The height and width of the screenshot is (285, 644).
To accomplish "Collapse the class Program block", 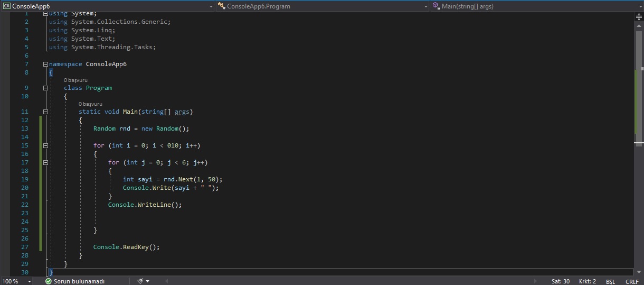I will pos(45,88).
